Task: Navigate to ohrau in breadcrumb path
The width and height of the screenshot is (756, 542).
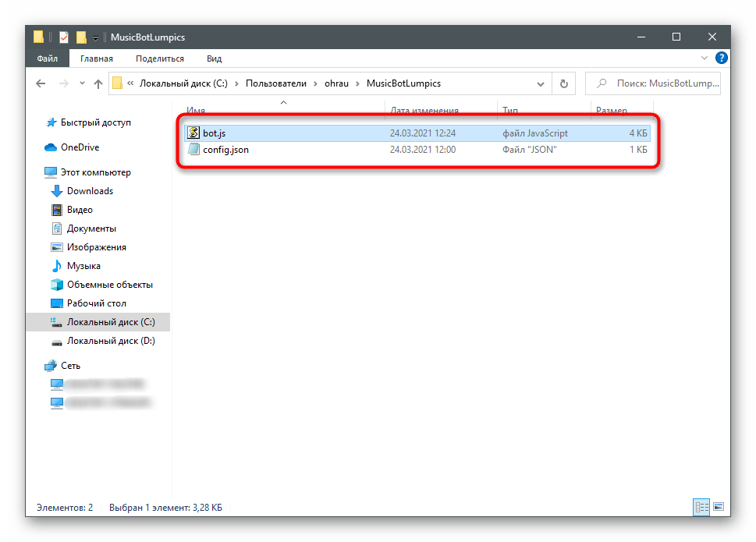Action: click(337, 83)
